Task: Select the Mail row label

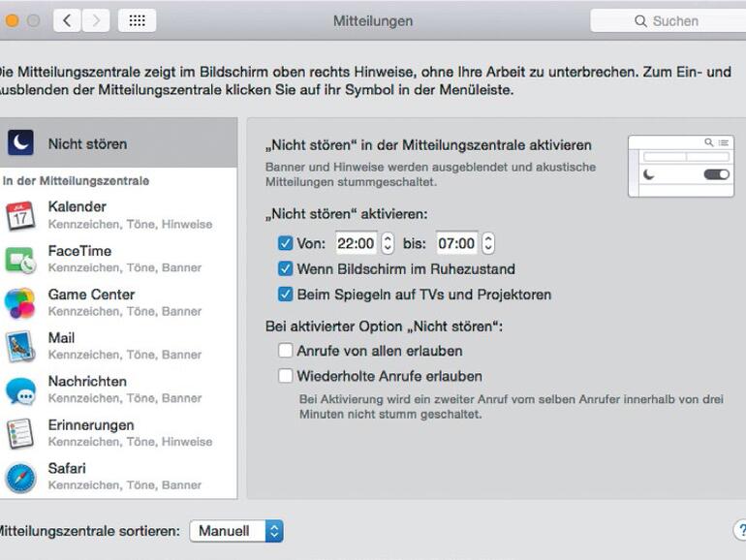Action: click(61, 338)
